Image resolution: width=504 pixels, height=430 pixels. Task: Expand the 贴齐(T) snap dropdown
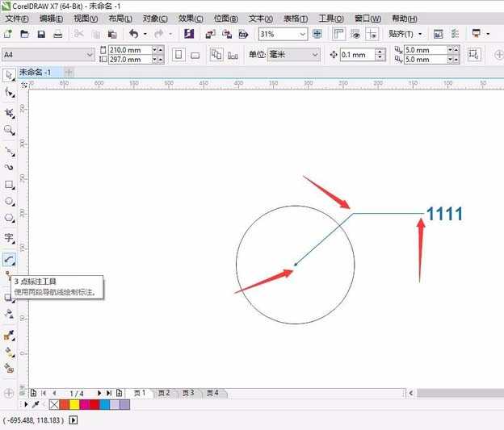coord(420,34)
